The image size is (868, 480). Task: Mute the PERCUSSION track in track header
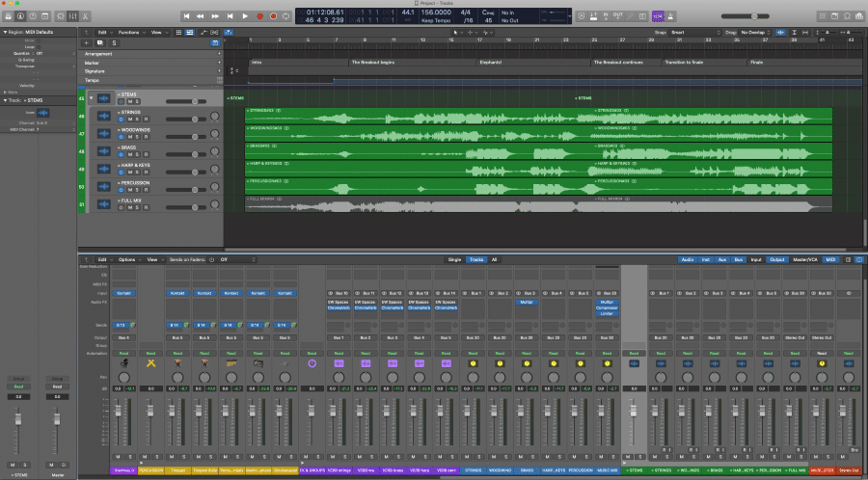[130, 190]
